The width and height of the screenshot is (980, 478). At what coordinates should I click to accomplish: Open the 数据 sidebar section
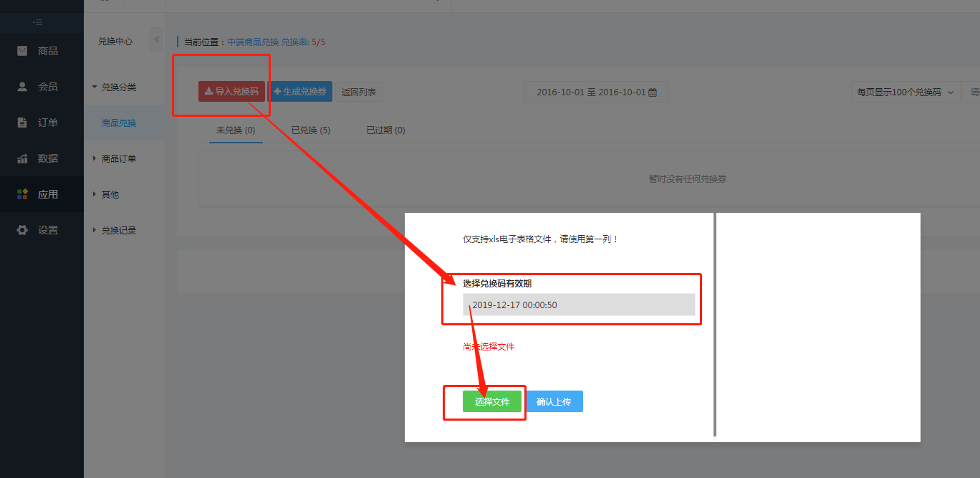point(42,158)
